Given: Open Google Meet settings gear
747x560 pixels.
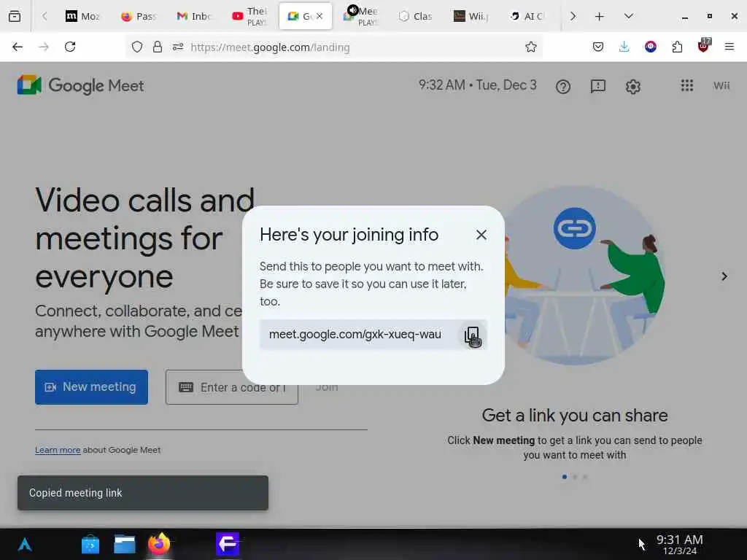Looking at the screenshot, I should click(x=632, y=87).
